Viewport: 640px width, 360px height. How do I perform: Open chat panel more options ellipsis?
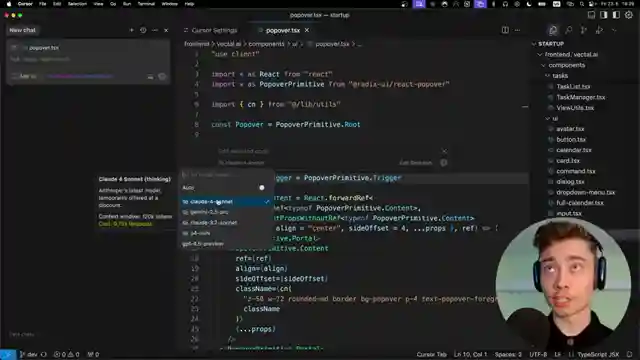click(x=155, y=30)
